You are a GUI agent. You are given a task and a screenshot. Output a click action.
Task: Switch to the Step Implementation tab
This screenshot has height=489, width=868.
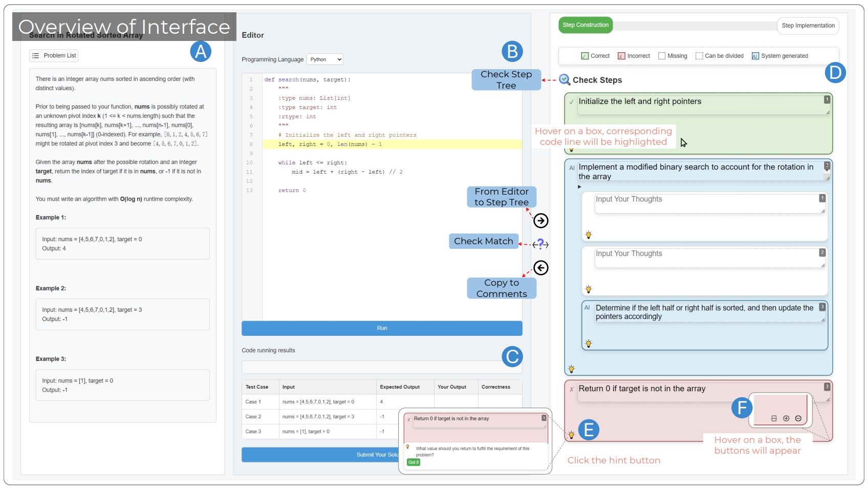(x=808, y=26)
